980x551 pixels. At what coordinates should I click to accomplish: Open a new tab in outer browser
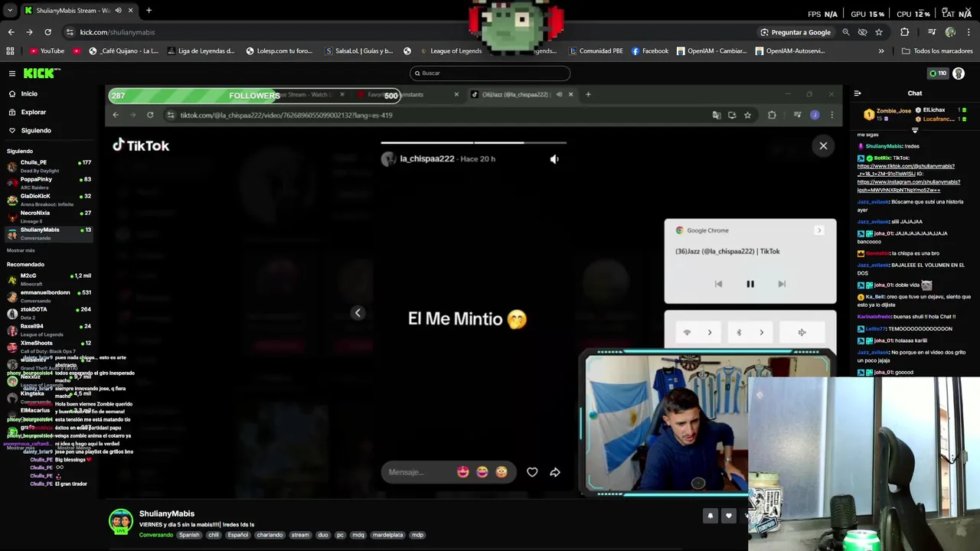tap(149, 11)
